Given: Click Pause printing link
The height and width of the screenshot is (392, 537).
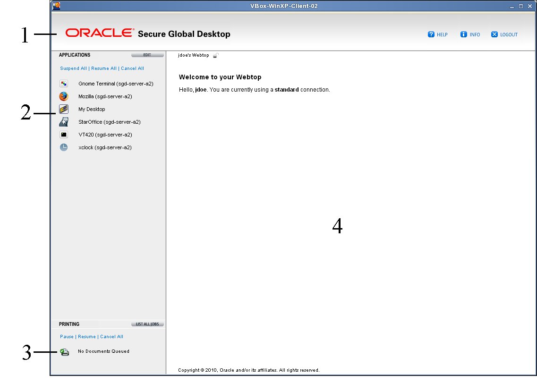Looking at the screenshot, I should point(67,337).
